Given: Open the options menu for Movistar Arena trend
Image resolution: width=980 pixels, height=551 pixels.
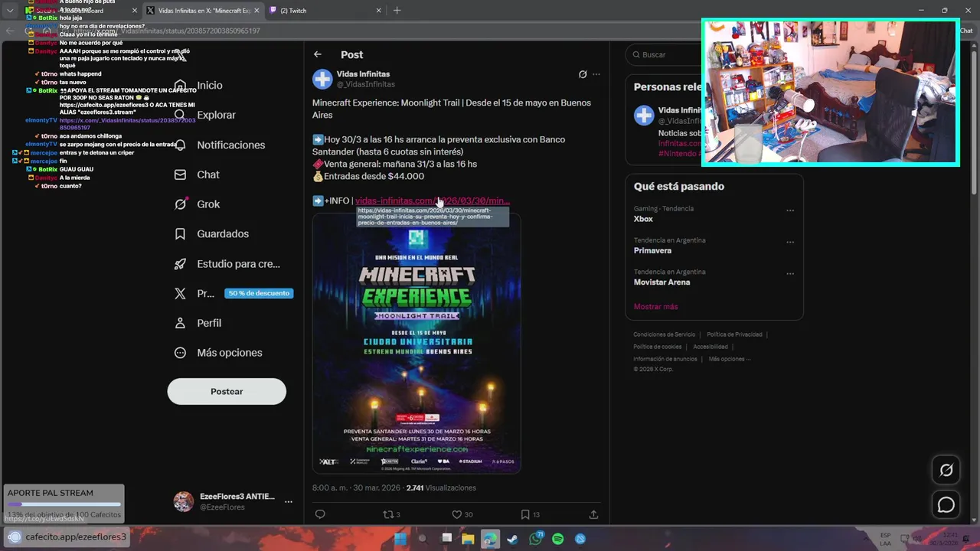Looking at the screenshot, I should pyautogui.click(x=790, y=273).
